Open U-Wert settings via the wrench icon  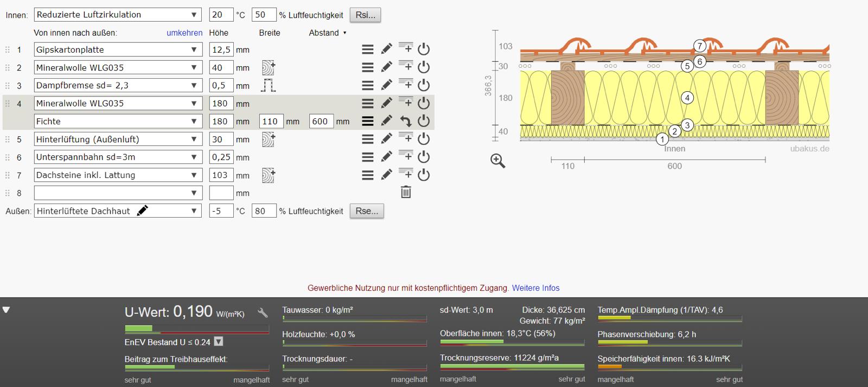263,312
